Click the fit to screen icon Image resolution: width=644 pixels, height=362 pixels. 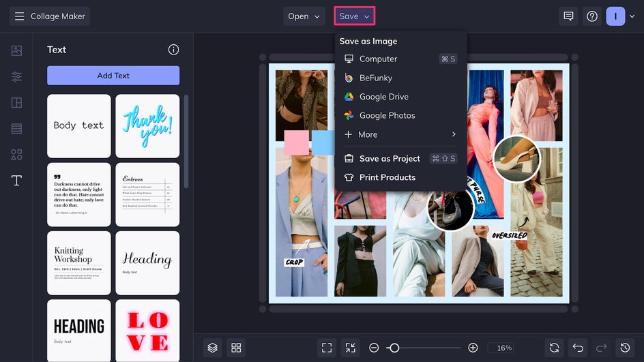pyautogui.click(x=327, y=348)
